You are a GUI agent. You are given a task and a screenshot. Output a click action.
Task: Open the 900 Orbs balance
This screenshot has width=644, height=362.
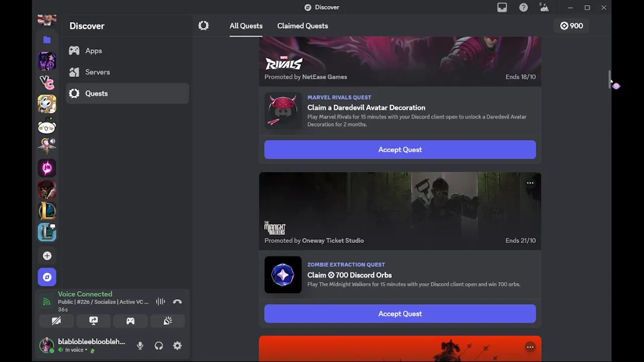pyautogui.click(x=572, y=26)
